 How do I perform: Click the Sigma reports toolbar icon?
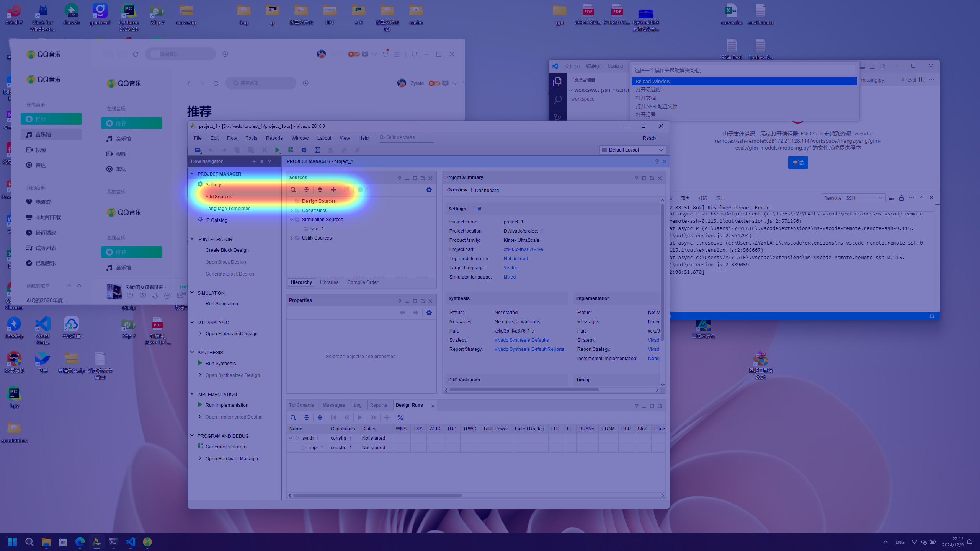click(x=317, y=150)
